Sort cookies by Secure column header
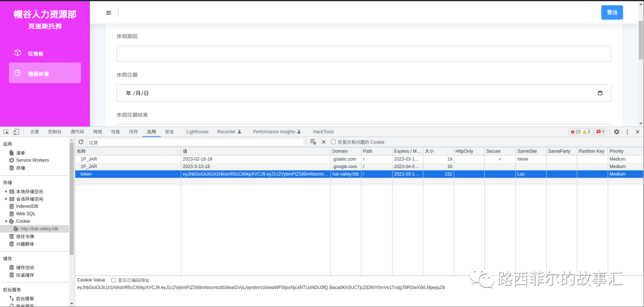Image resolution: width=644 pixels, height=307 pixels. pyautogui.click(x=500, y=151)
